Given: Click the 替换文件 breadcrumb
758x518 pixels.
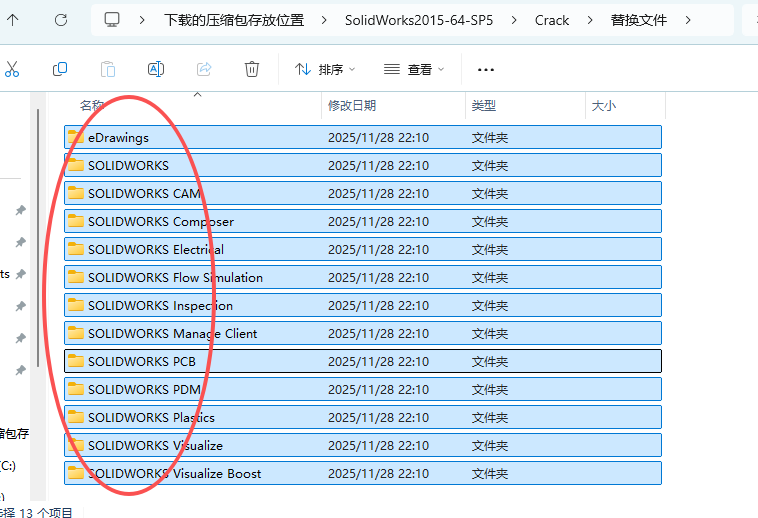Looking at the screenshot, I should [x=639, y=20].
